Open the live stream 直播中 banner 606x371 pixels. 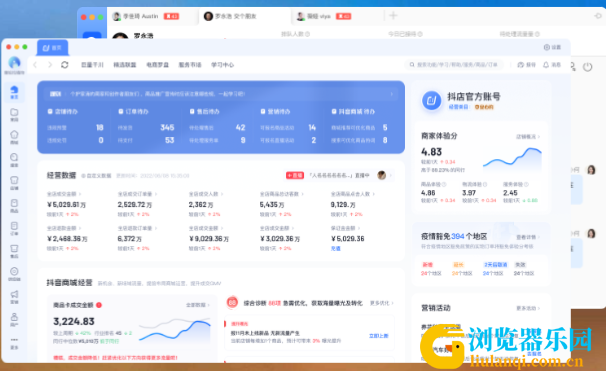coord(339,175)
